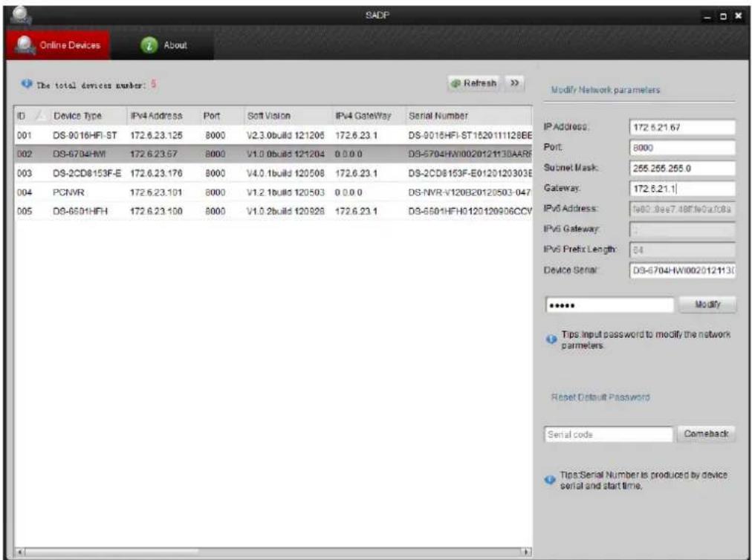Open the About tab
This screenshot has height=560, width=752.
coord(163,45)
